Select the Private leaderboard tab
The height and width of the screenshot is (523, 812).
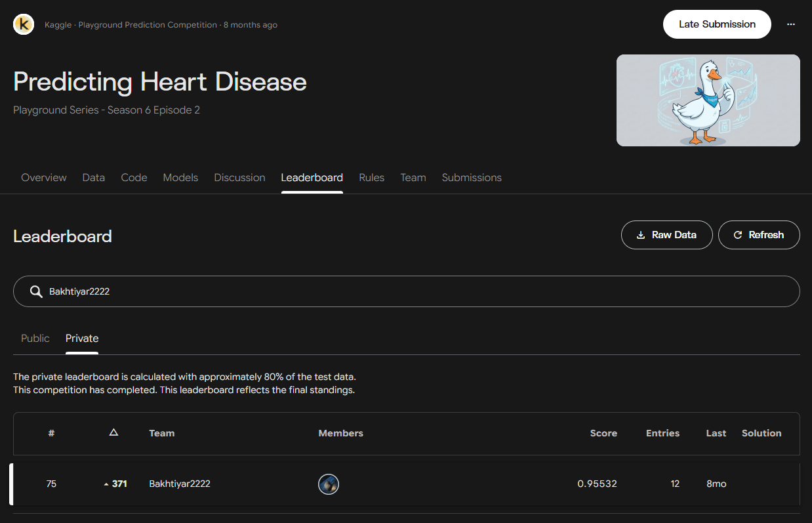(82, 338)
